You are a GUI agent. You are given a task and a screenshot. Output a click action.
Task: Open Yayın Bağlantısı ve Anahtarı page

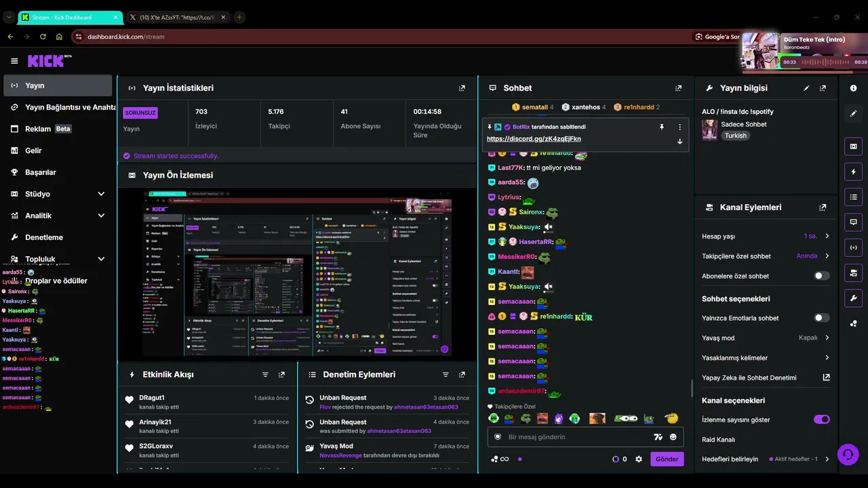pyautogui.click(x=58, y=107)
